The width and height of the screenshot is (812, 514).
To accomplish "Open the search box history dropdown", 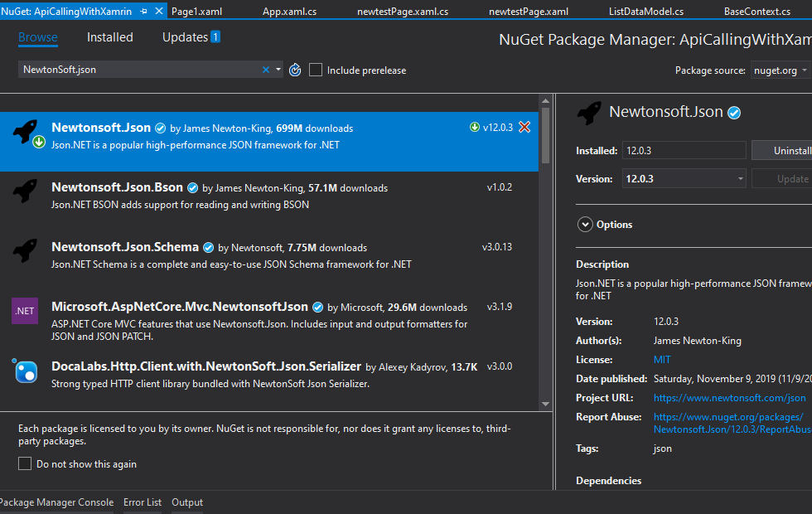I will pos(278,70).
